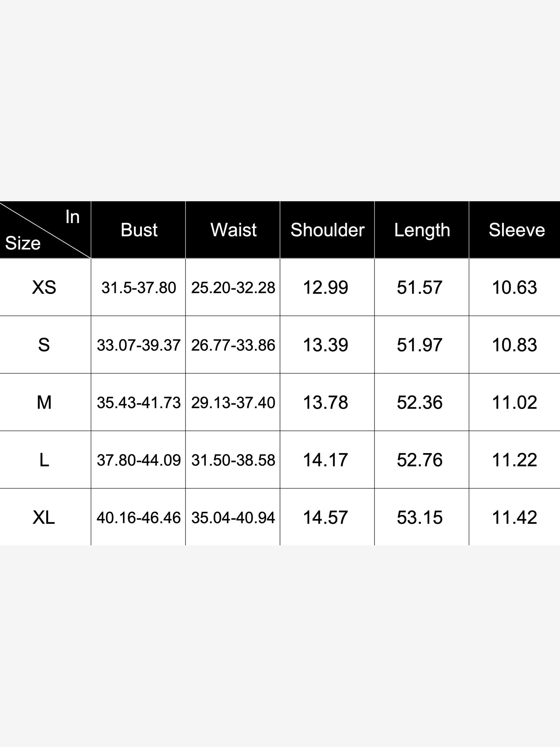
Task: Click the XL bust value 40.16-46.46
Action: point(139,518)
